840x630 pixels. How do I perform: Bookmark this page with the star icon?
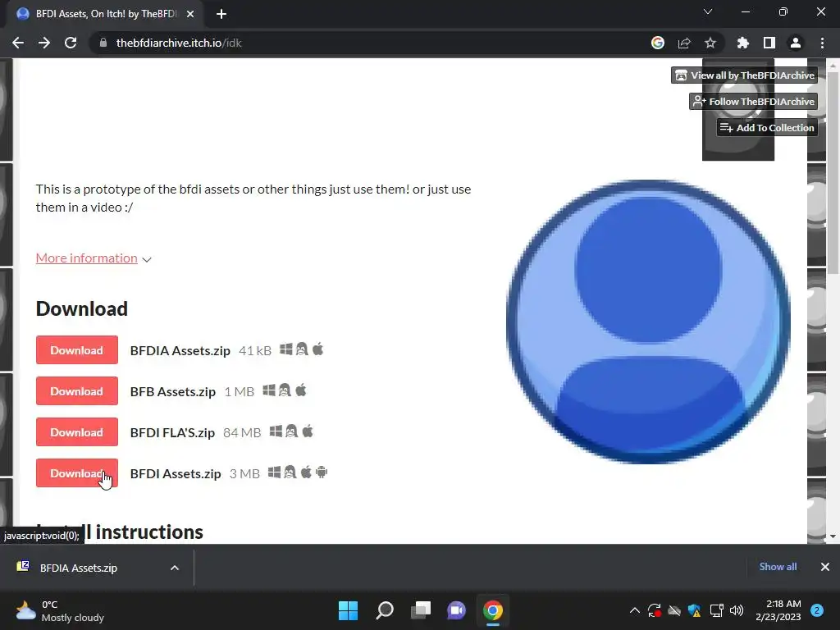710,43
